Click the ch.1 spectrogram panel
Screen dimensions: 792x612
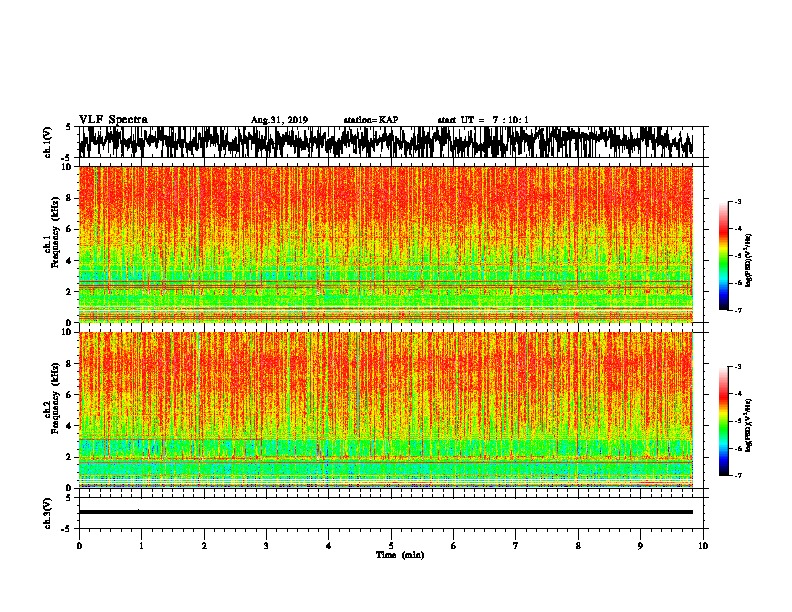(x=386, y=244)
